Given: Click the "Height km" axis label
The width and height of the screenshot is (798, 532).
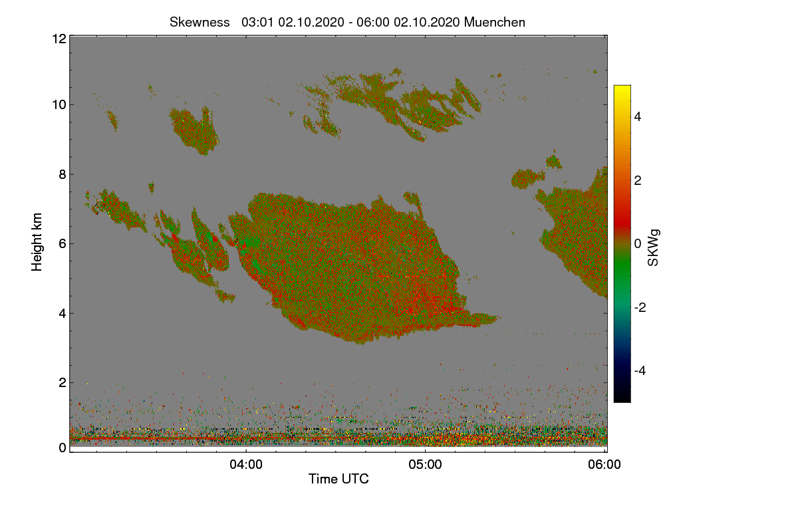Looking at the screenshot, I should pos(37,242).
